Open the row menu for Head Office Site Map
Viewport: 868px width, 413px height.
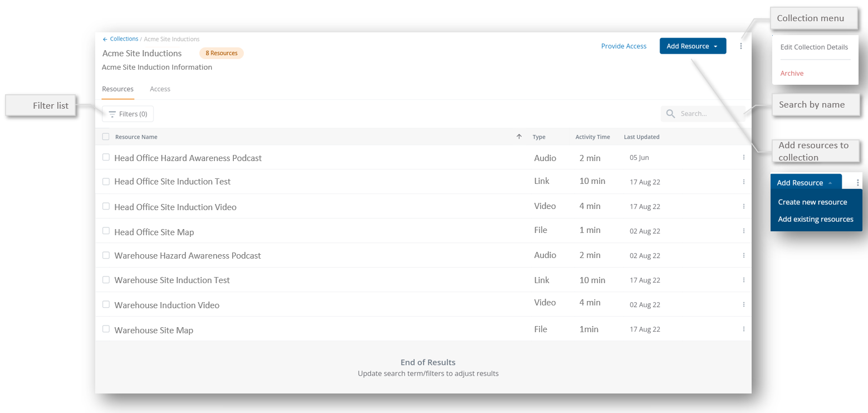pyautogui.click(x=743, y=231)
